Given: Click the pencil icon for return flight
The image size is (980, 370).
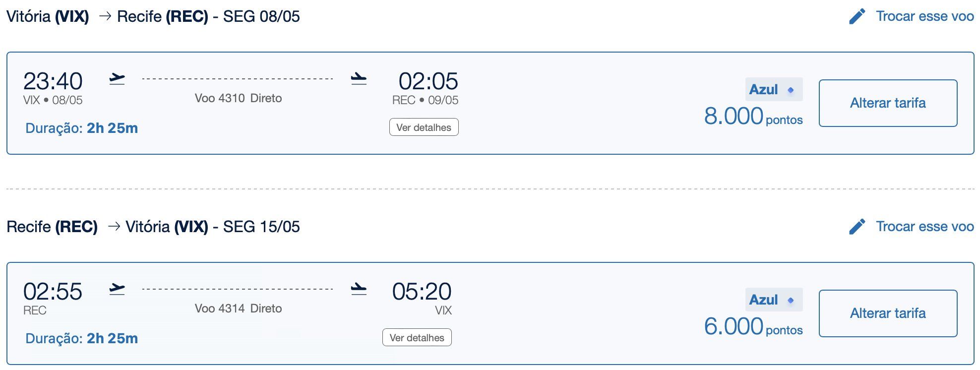Looking at the screenshot, I should click(x=857, y=227).
